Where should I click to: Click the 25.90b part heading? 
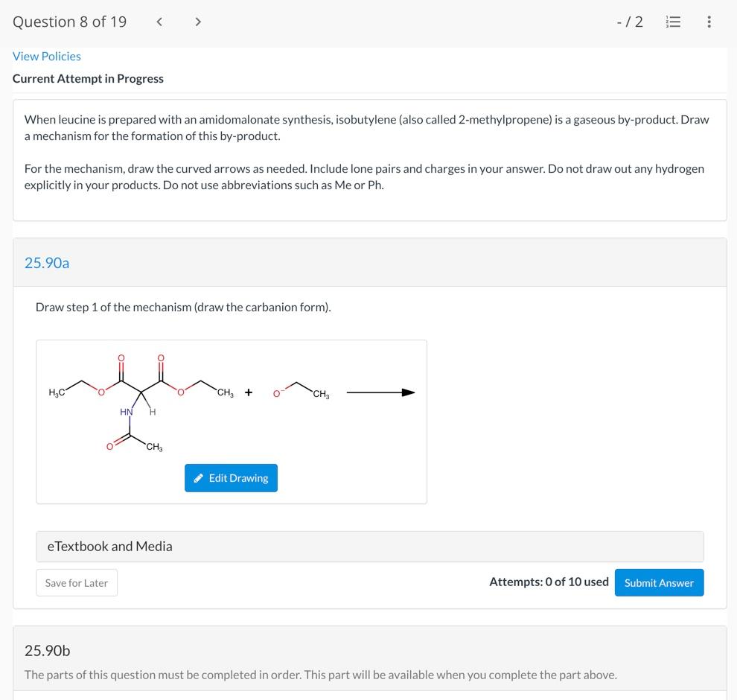click(48, 651)
